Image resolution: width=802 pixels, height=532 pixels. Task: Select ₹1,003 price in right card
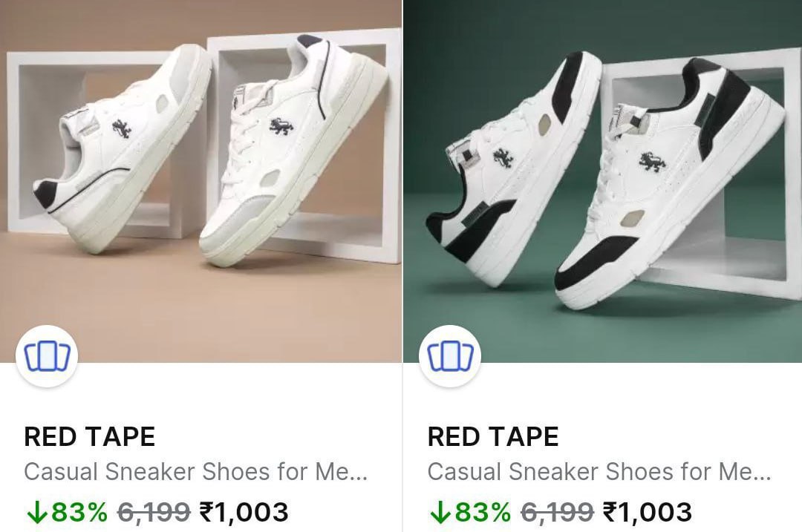point(648,511)
